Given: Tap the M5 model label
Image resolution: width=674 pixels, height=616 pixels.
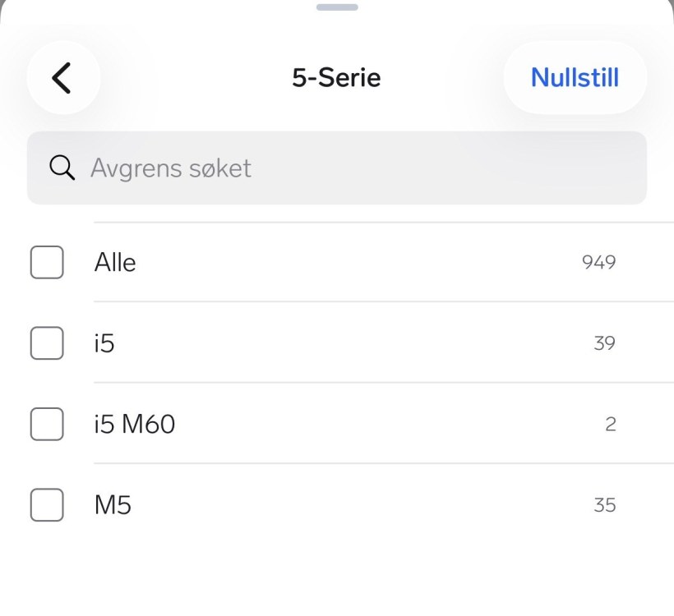Looking at the screenshot, I should coord(113,504).
